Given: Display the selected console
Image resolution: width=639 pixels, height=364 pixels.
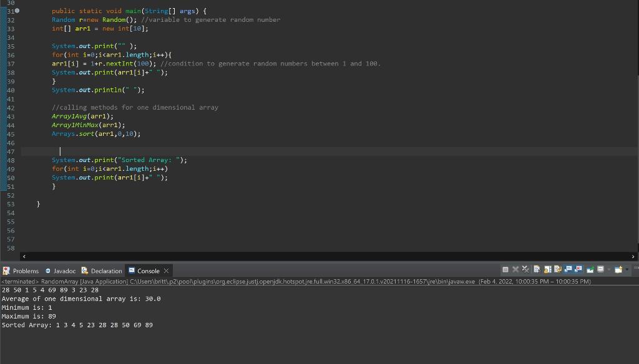Looking at the screenshot, I should 600,270.
